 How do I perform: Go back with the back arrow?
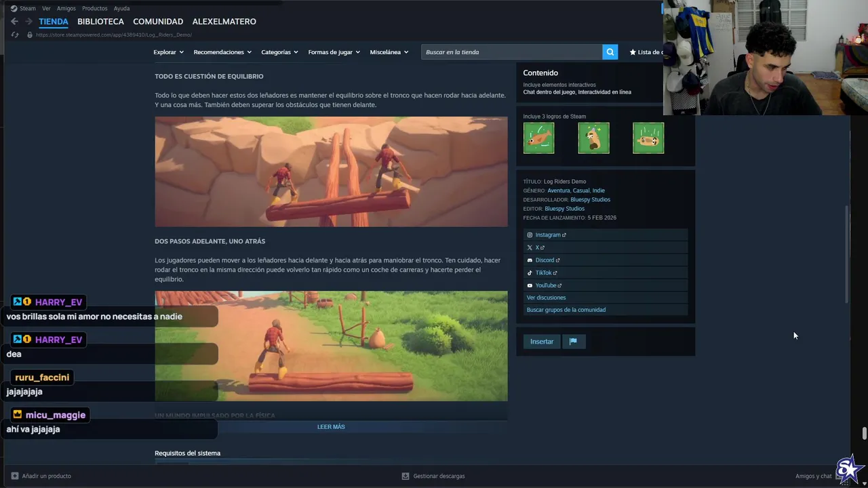(14, 22)
